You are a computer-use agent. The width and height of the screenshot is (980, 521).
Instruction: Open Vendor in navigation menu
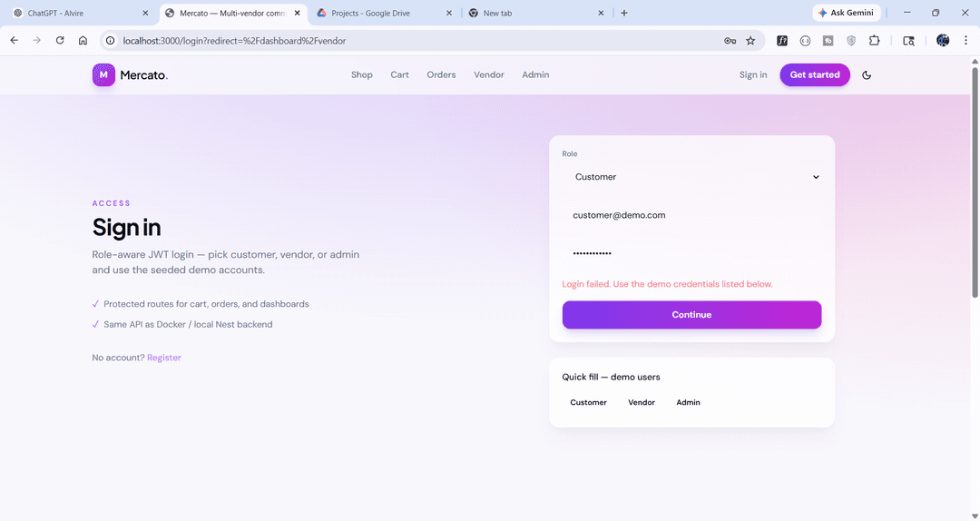[x=489, y=75]
